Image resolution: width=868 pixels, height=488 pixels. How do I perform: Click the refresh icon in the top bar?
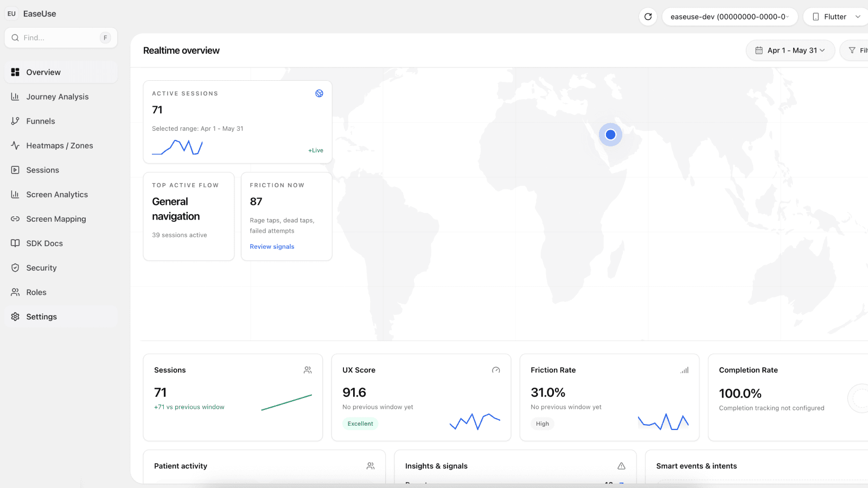(x=648, y=17)
